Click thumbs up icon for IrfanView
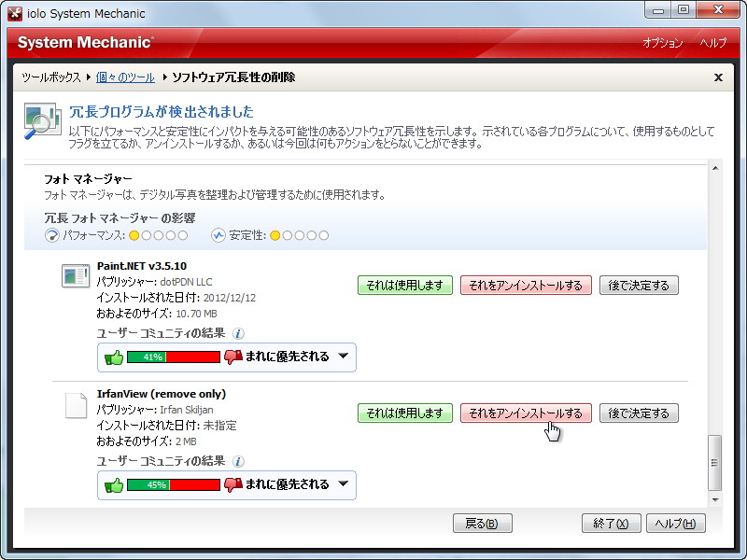Image resolution: width=747 pixels, height=560 pixels. (114, 484)
